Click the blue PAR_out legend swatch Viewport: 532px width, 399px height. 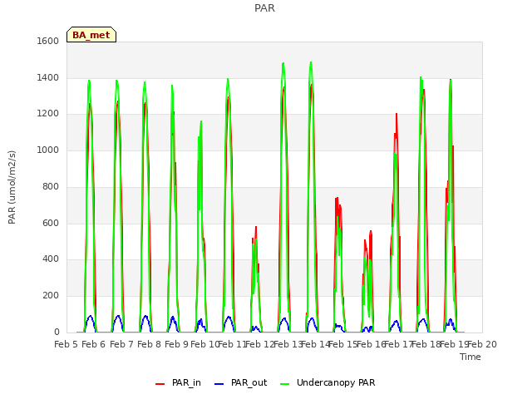219,384
